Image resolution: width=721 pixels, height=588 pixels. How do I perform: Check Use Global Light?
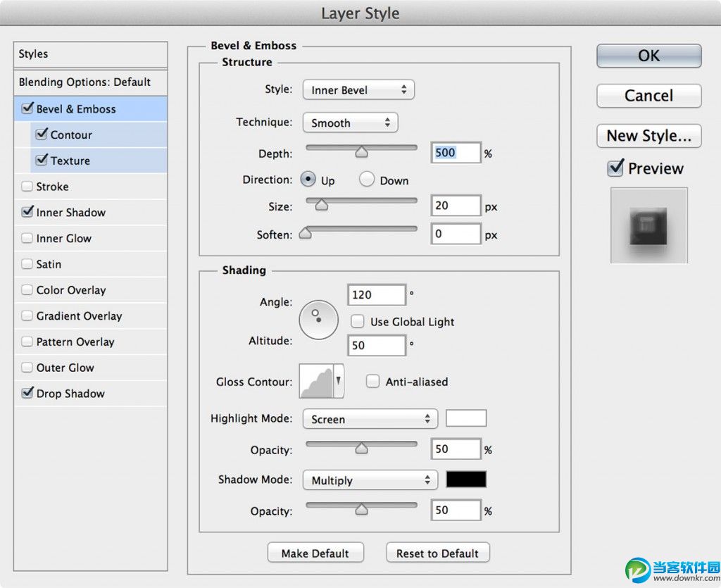click(357, 321)
